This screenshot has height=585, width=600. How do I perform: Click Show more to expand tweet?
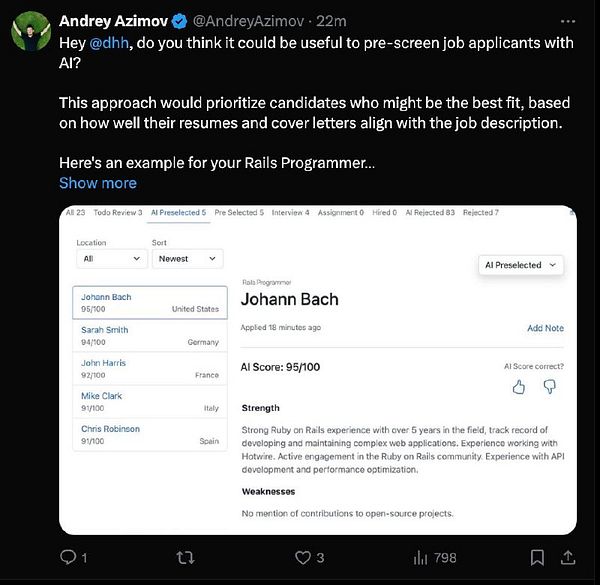click(98, 183)
